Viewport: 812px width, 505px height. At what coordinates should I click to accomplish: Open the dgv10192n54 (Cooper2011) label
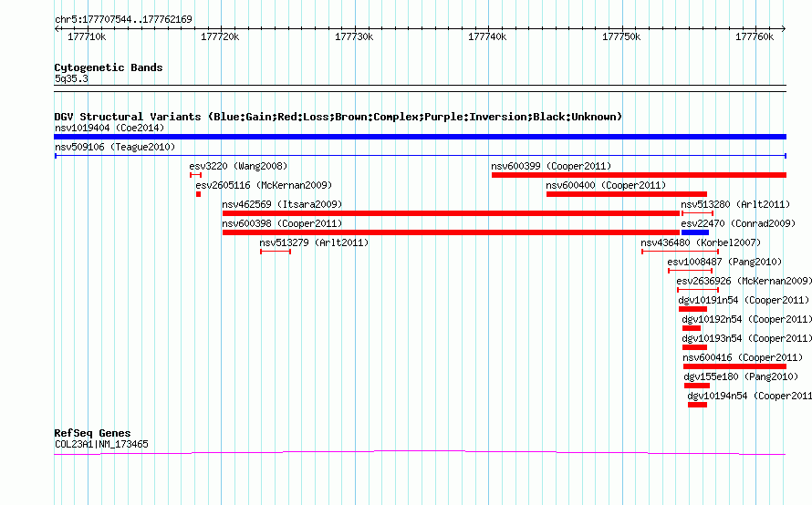(x=746, y=319)
